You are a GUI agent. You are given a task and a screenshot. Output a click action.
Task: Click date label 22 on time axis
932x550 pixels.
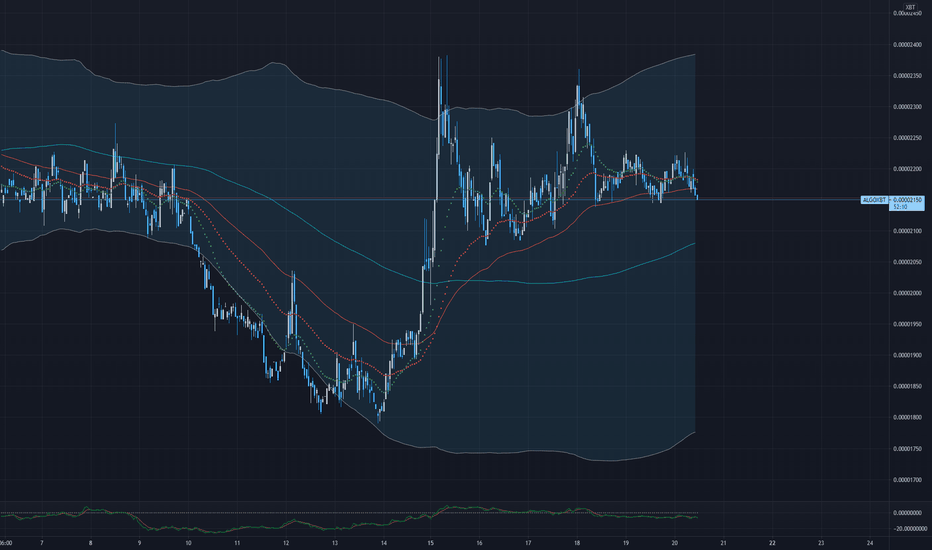point(772,543)
